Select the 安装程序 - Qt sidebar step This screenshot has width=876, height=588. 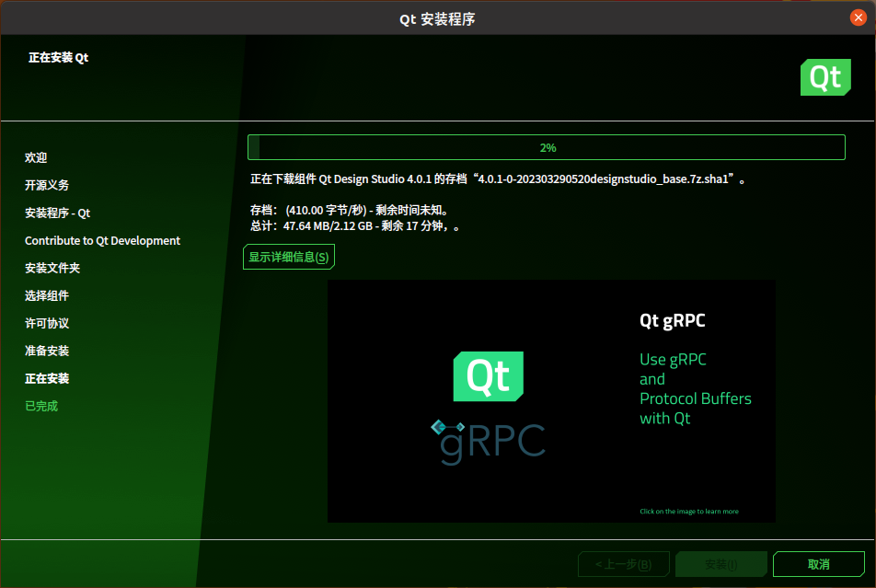click(58, 213)
